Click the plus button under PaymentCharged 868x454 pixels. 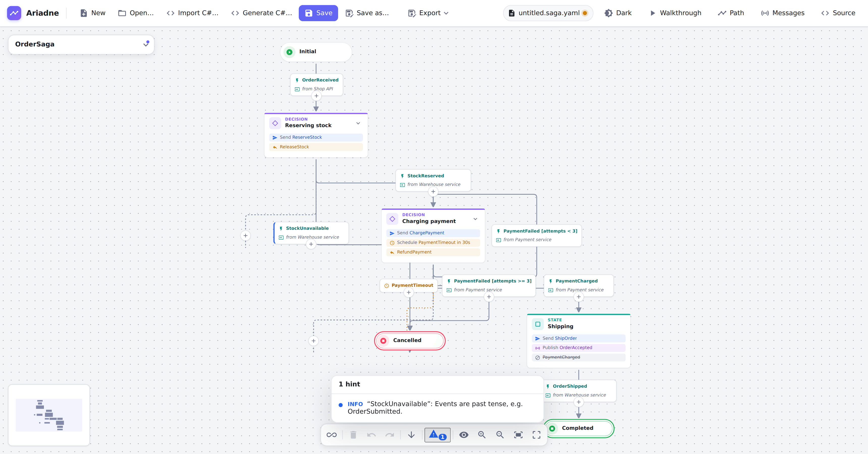[579, 297]
